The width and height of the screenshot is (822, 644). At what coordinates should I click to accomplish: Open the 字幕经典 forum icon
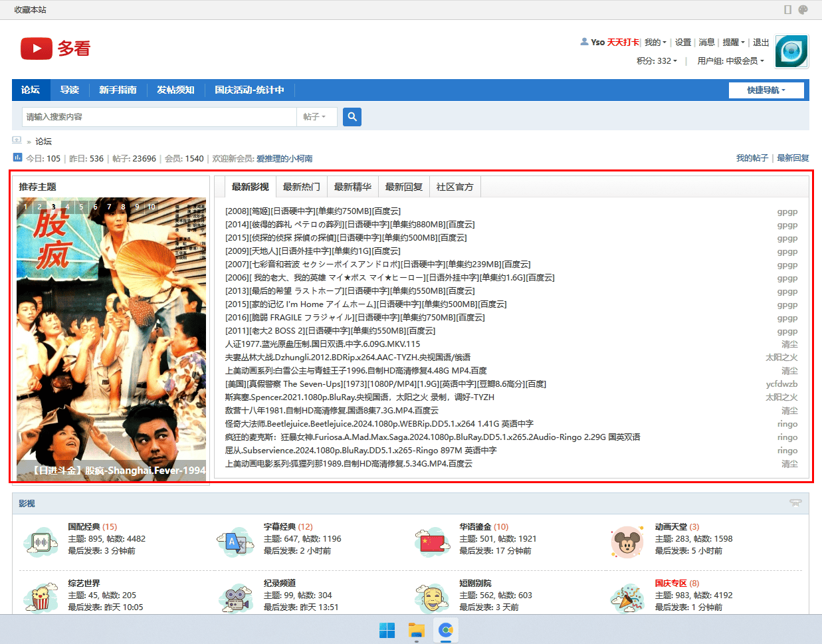[x=236, y=542]
